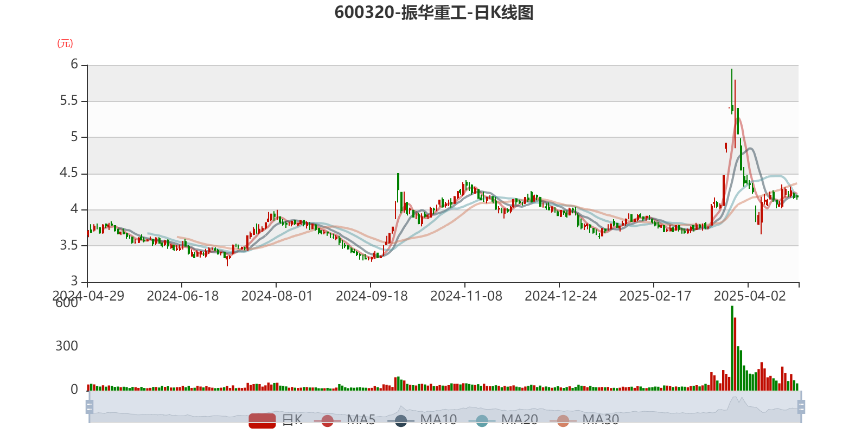Click the 2024-11-08 date axis label
868x434 pixels.
pyautogui.click(x=466, y=296)
